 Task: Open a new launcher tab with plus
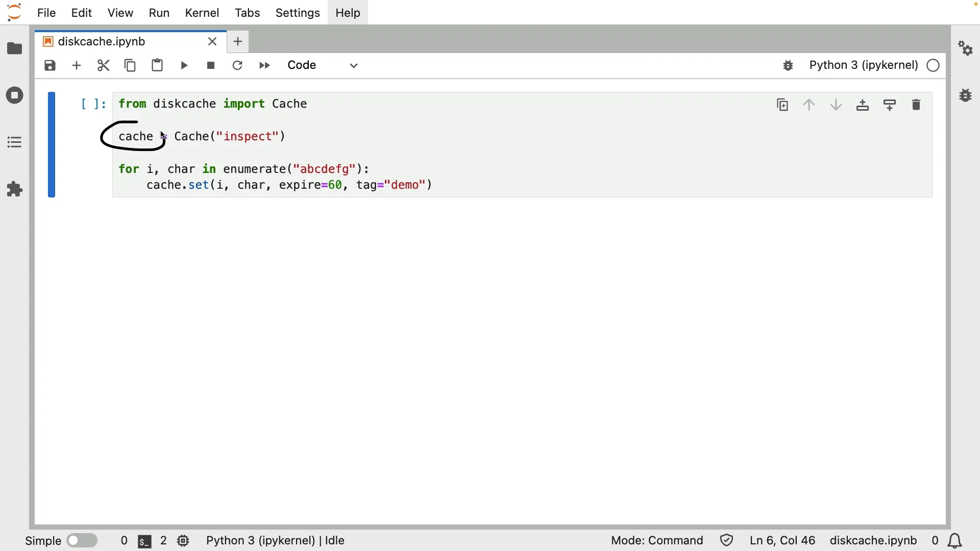[x=238, y=42]
